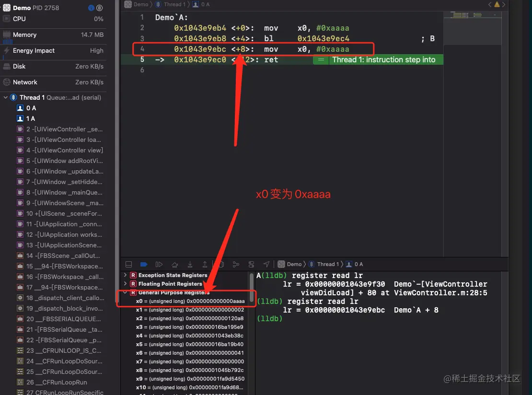Go to previous issue arrow in editor
This screenshot has height=395, width=532.
pos(490,4)
